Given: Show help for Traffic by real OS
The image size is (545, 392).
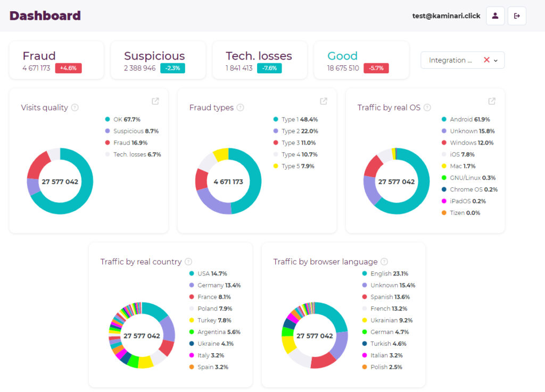Looking at the screenshot, I should [427, 107].
